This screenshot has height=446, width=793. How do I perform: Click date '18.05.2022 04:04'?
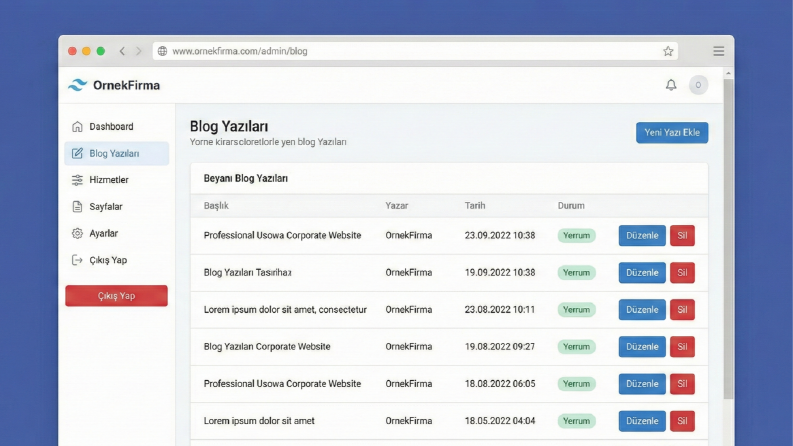coord(500,421)
